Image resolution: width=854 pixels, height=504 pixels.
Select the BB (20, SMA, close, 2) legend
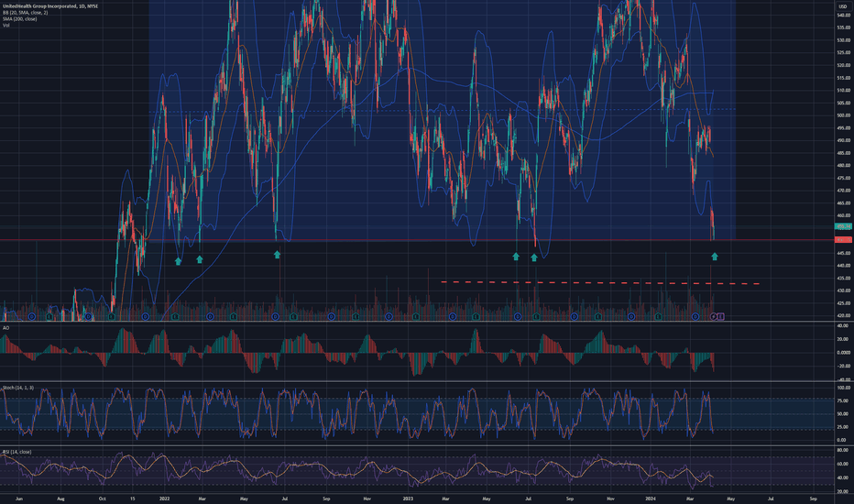pos(25,13)
